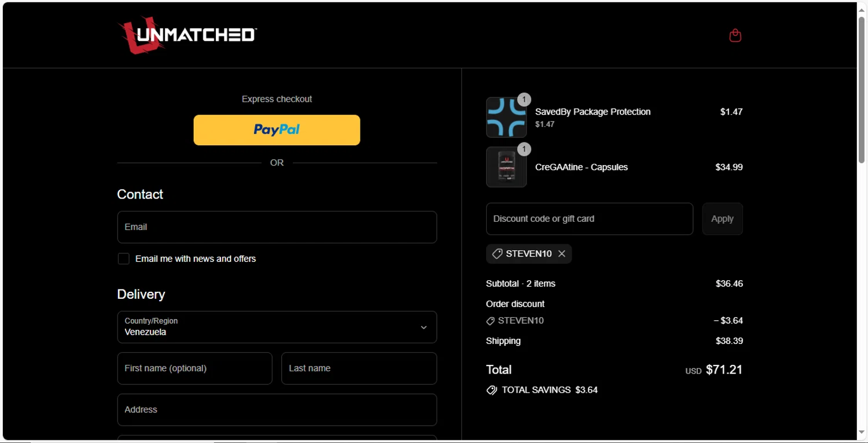The image size is (868, 443).
Task: Focus the Last name field
Action: coord(359,368)
